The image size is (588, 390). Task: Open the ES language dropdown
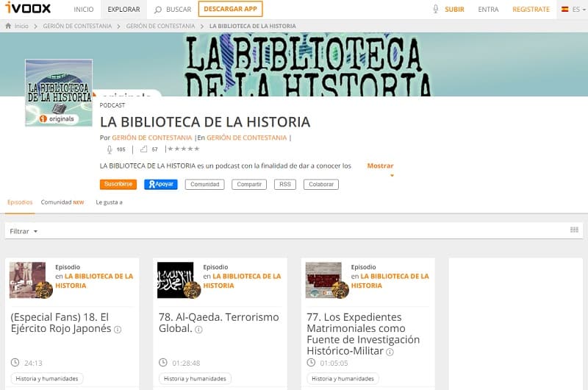[579, 9]
